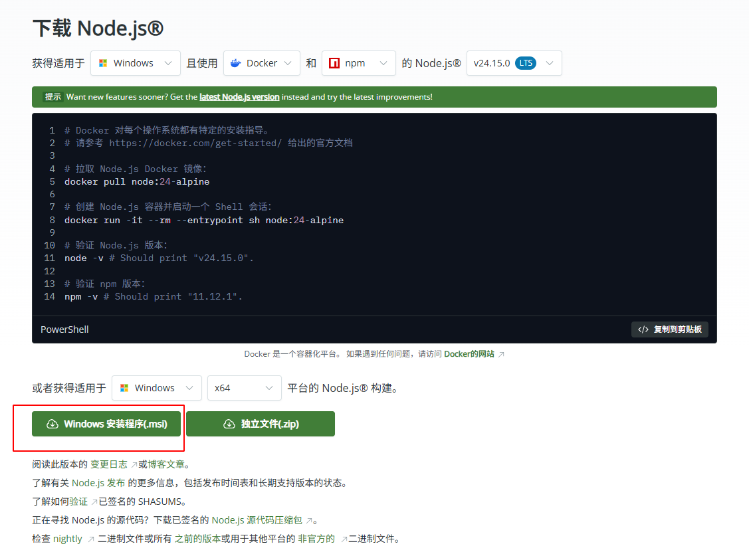The height and width of the screenshot is (560, 749).
Task: Click code line "docker pull node:24-alpine"
Action: tap(137, 181)
